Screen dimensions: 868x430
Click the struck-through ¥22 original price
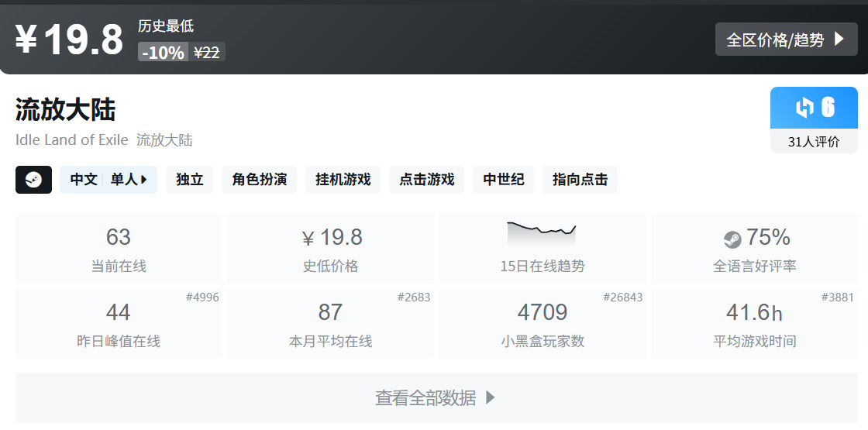click(x=207, y=52)
